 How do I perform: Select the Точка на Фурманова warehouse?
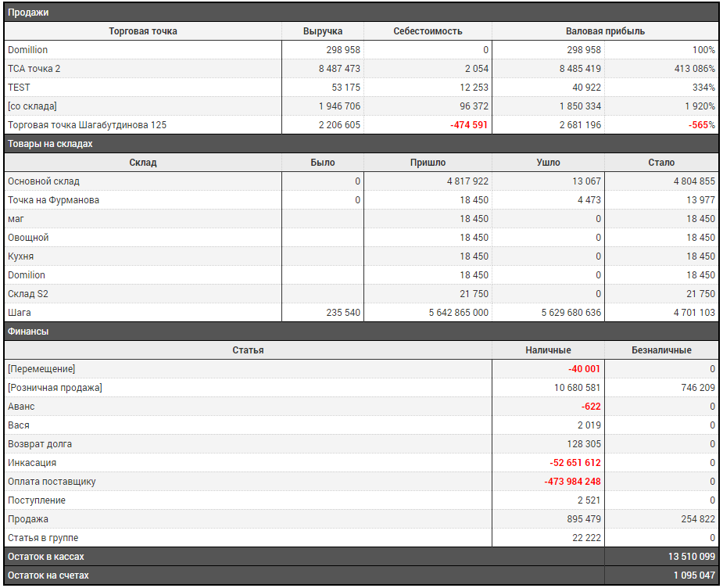pos(53,200)
